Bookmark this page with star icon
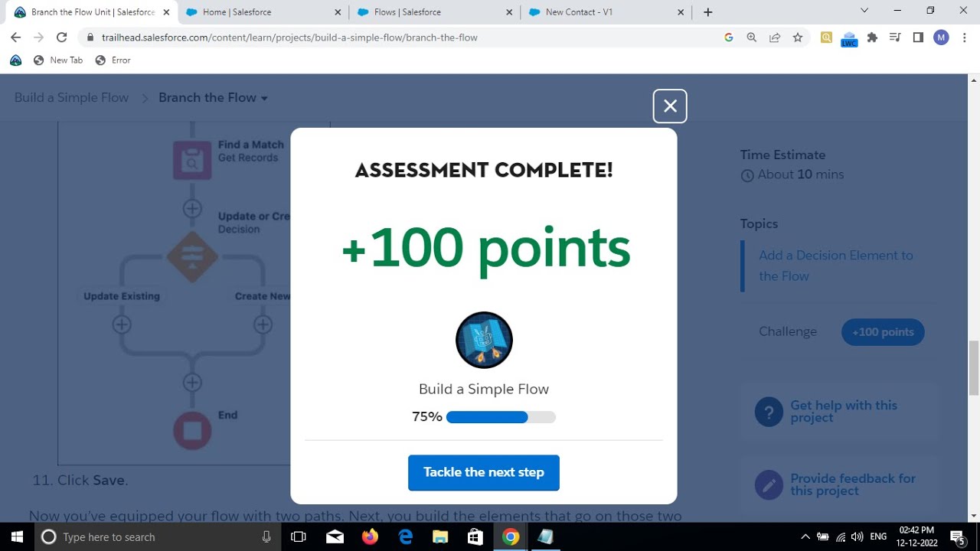This screenshot has width=980, height=551. [798, 37]
